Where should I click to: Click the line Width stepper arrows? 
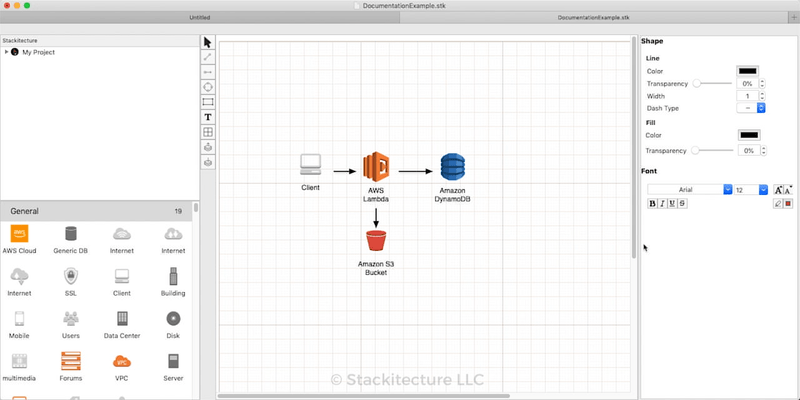click(x=762, y=96)
